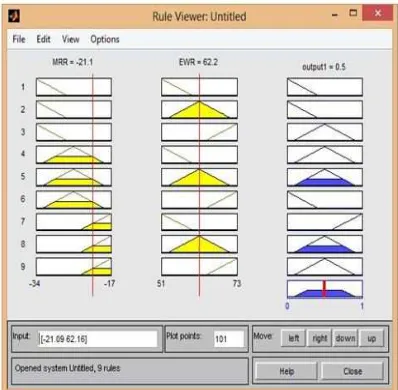Select rule 8 EWR yellow triangle plot
Image resolution: width=398 pixels, height=390 pixels.
(x=199, y=244)
